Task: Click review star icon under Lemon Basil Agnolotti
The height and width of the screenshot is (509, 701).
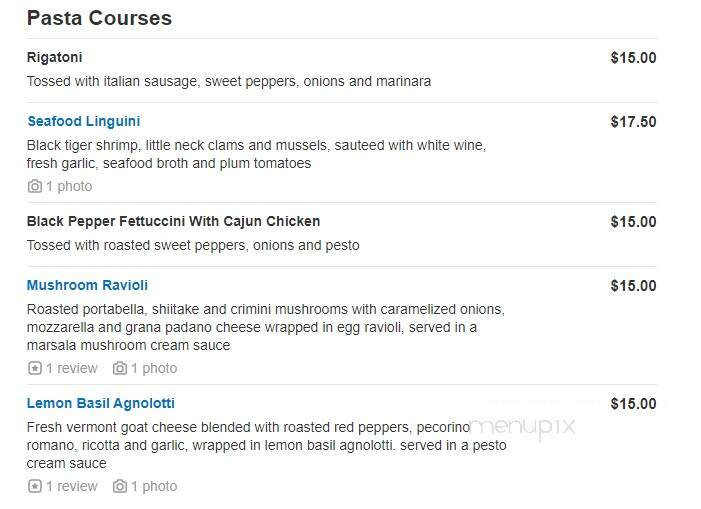Action: [35, 486]
